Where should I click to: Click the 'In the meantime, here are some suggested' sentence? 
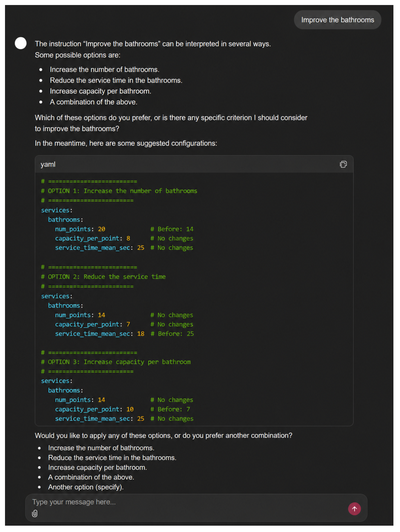click(x=126, y=143)
